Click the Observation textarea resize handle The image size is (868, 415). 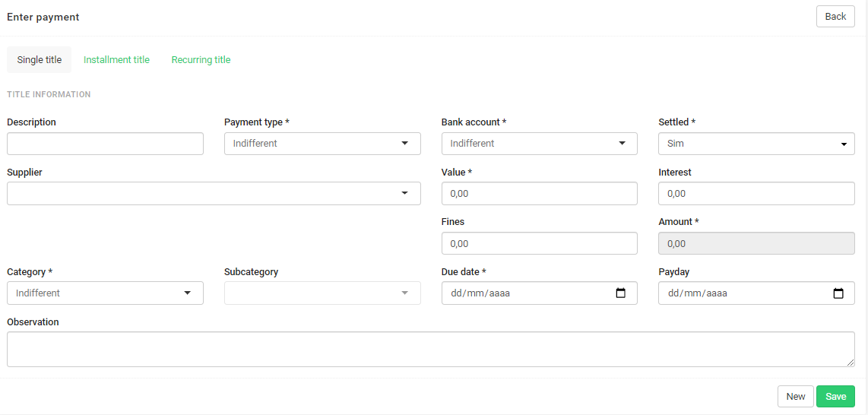tap(851, 363)
